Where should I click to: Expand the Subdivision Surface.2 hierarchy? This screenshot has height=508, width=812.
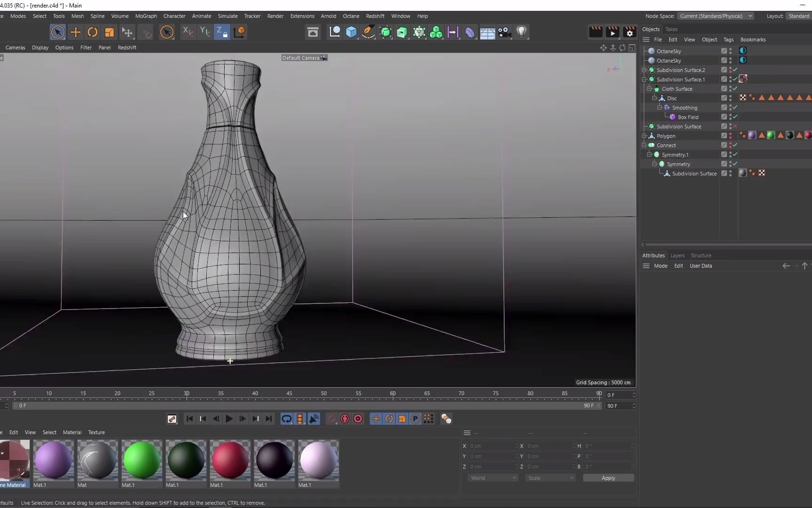pyautogui.click(x=644, y=70)
